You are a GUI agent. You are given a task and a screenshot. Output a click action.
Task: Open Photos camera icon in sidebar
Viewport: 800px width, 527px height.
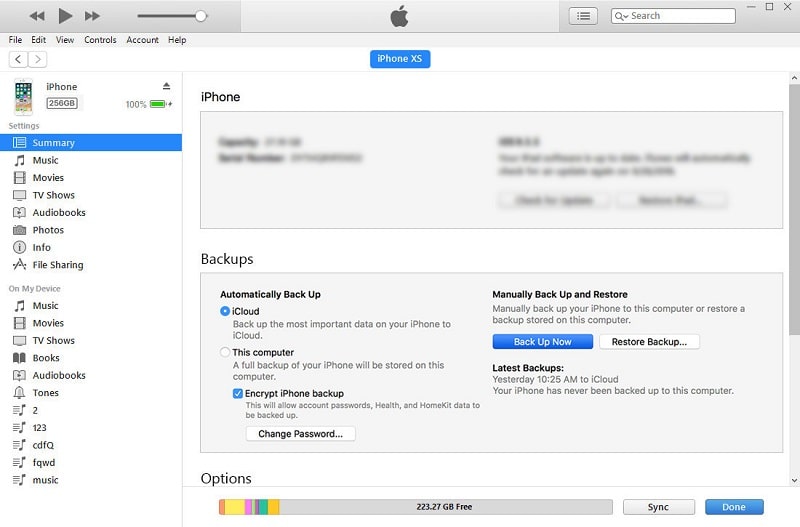pos(19,230)
